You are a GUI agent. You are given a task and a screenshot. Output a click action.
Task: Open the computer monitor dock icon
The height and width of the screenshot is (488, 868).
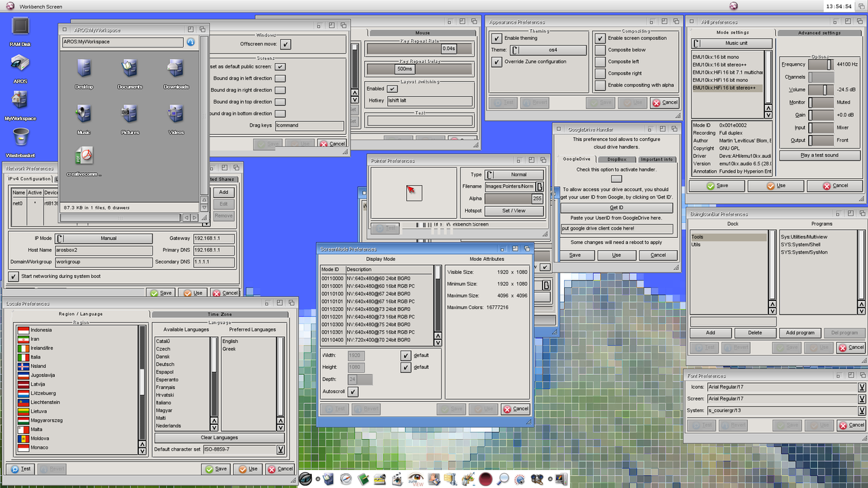(561, 479)
